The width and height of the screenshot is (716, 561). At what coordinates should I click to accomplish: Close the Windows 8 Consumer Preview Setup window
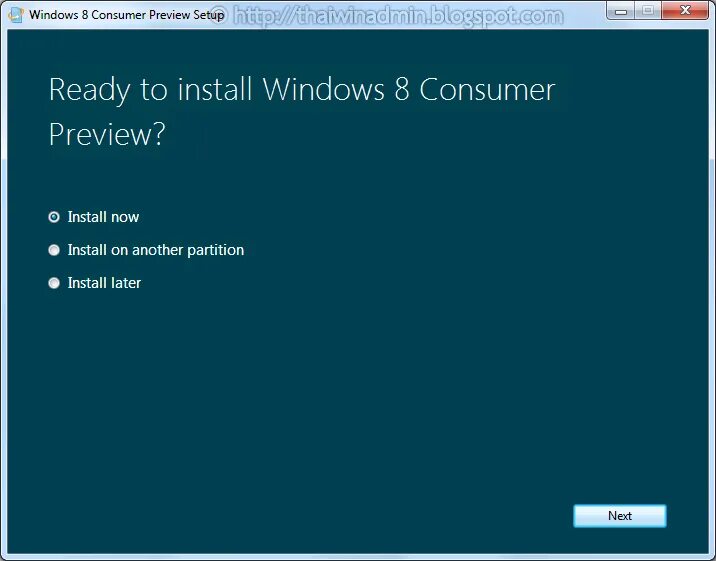pyautogui.click(x=684, y=10)
